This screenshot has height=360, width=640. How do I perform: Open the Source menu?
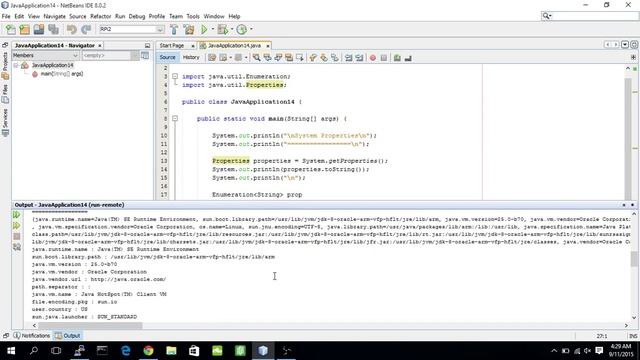[78, 16]
